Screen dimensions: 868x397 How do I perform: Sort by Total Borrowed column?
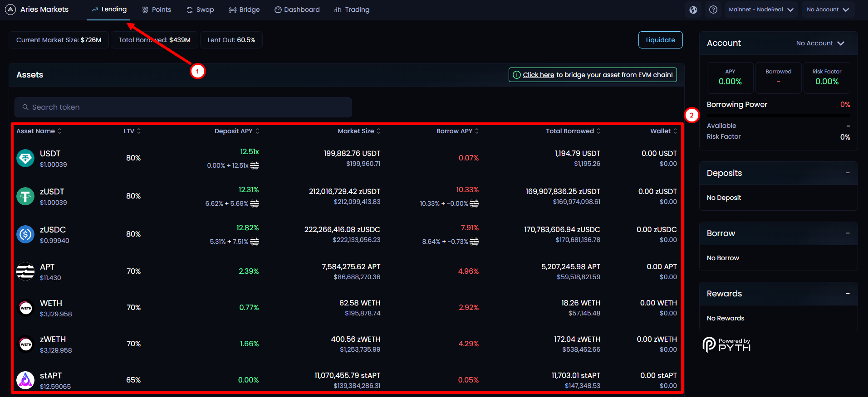[573, 131]
